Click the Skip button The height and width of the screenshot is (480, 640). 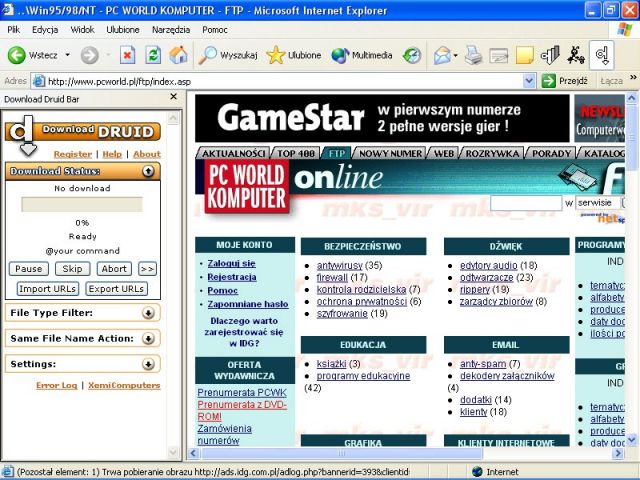click(72, 269)
